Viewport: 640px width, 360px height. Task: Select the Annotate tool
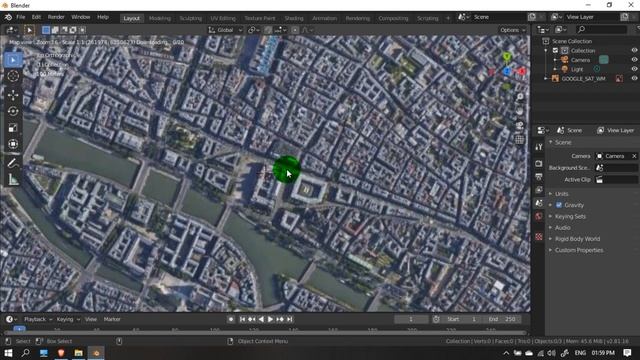tap(13, 163)
